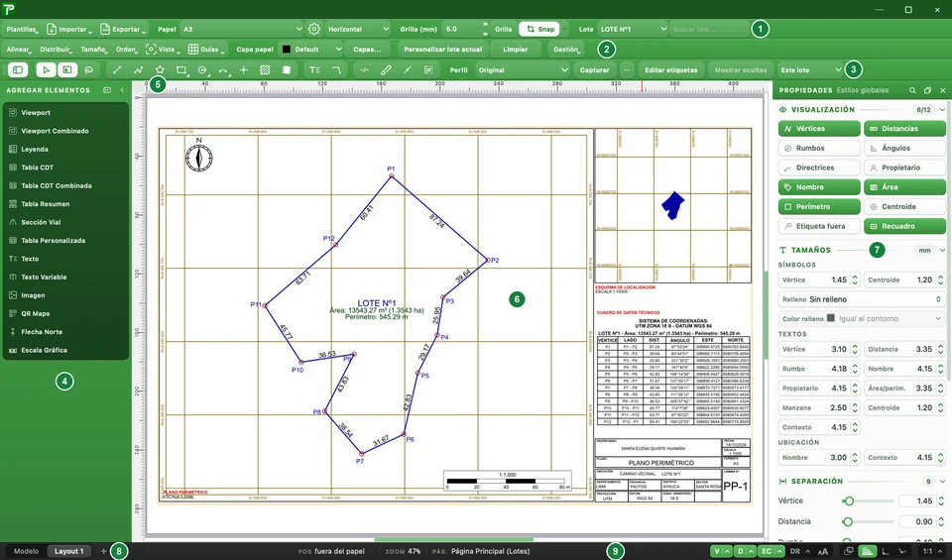Click the Limpiar button
952x560 pixels.
click(516, 50)
